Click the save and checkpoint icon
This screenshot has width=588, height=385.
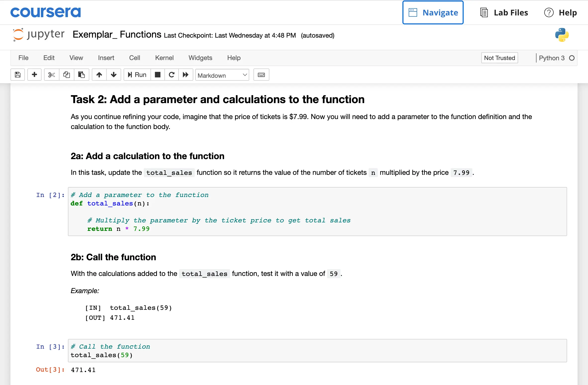click(x=18, y=75)
